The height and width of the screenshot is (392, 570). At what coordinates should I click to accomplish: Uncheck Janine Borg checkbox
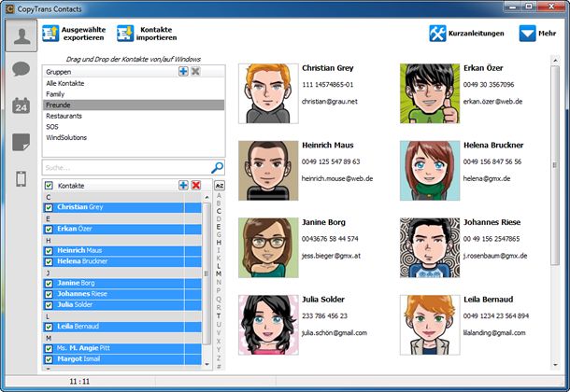coord(49,284)
